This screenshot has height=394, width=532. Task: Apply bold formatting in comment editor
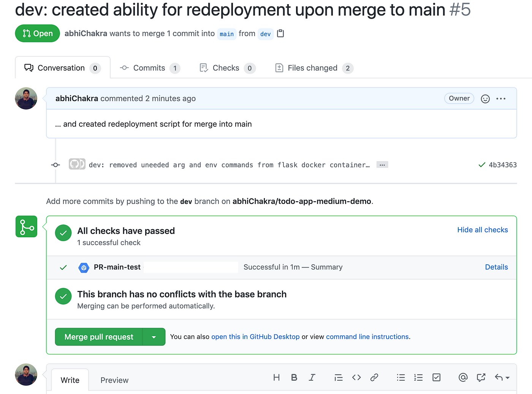point(294,377)
